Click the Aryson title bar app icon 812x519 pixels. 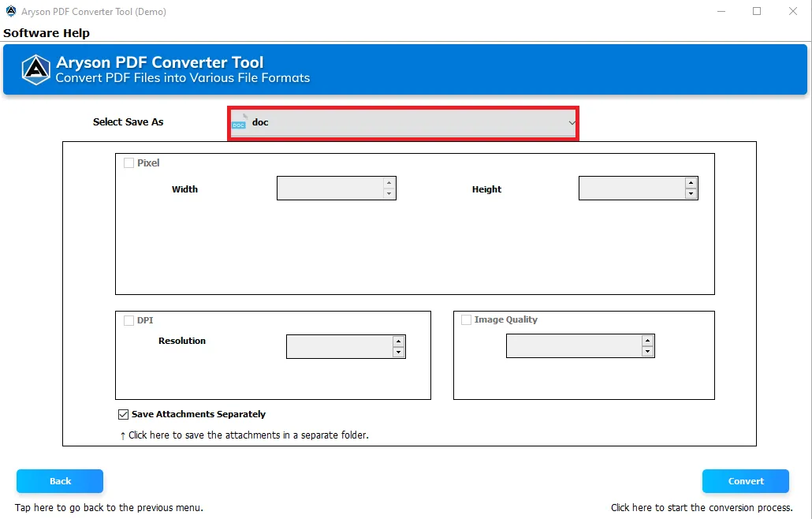pos(11,11)
